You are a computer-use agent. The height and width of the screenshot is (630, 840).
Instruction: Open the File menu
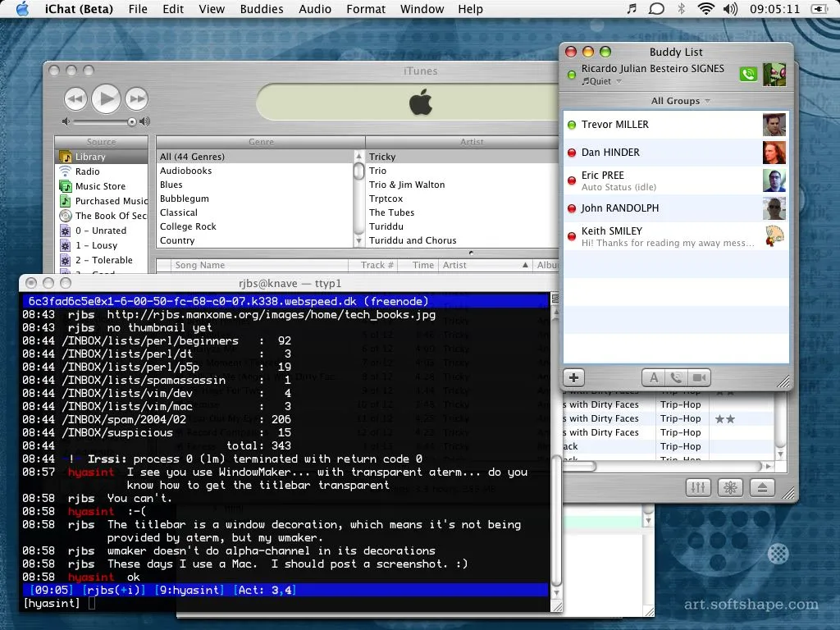[138, 9]
